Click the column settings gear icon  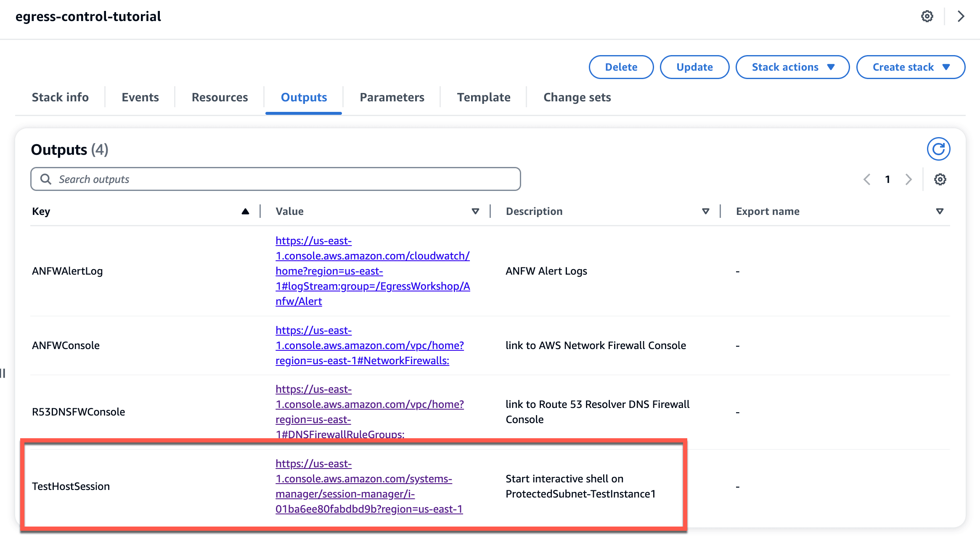point(940,179)
